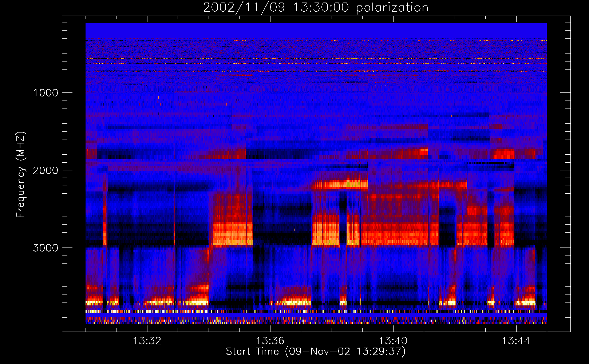Click the 13:40 time tick label
589x364 pixels.
click(393, 341)
